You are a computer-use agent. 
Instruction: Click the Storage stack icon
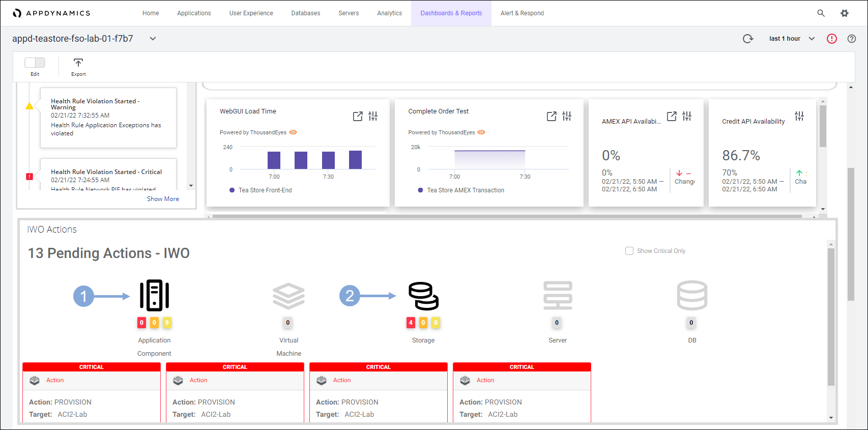tap(423, 296)
